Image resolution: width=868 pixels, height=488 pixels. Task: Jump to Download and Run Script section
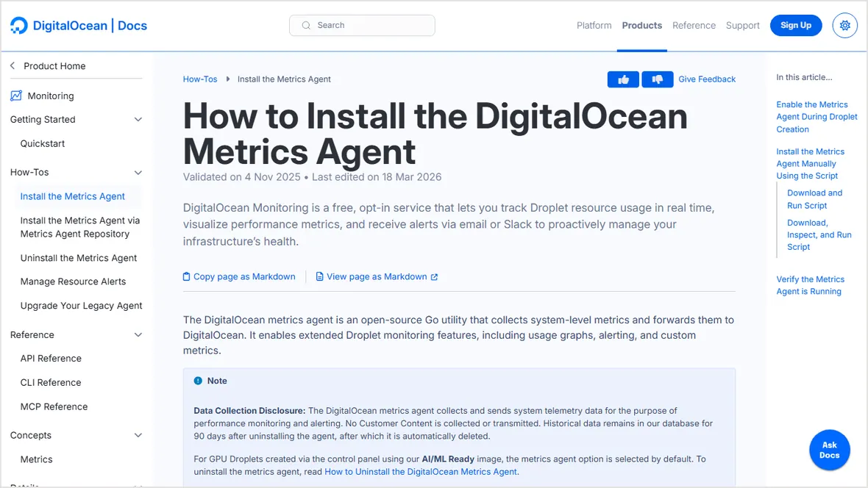pyautogui.click(x=814, y=199)
